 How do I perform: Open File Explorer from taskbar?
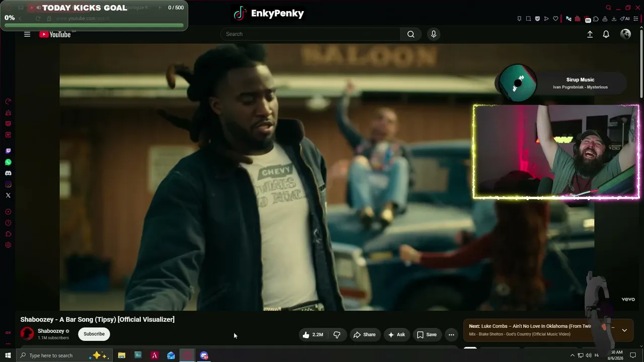pos(121,355)
